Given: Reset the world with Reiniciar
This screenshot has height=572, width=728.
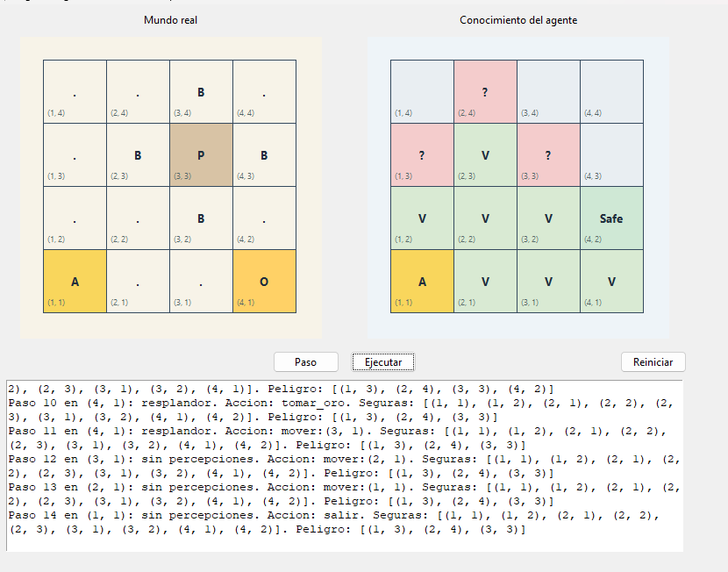Looking at the screenshot, I should [x=653, y=362].
